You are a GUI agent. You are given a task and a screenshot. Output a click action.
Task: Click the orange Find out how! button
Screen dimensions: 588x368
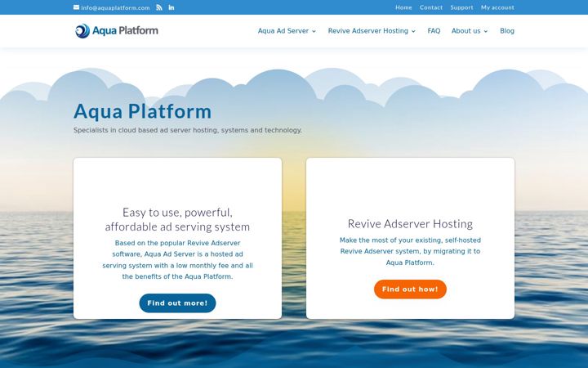coord(410,289)
